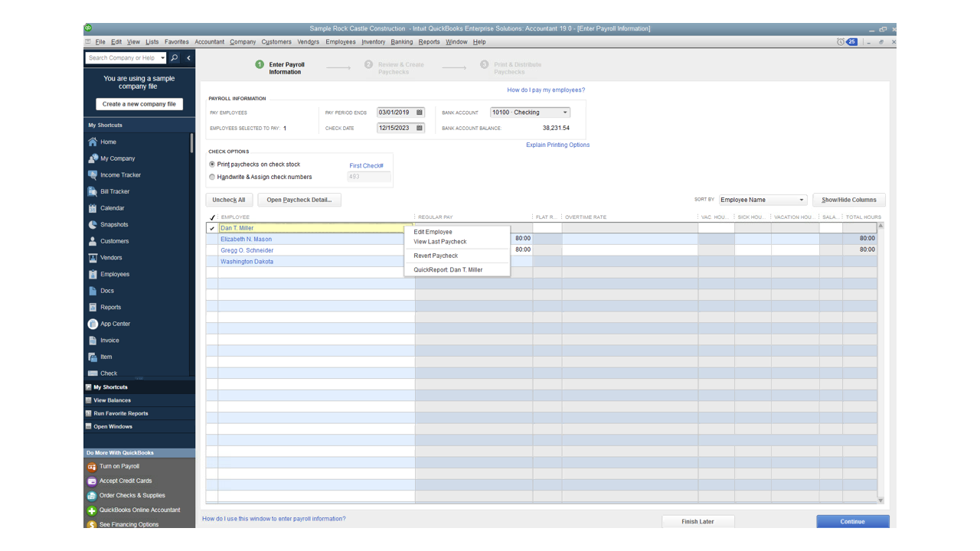Open calendar picker for Pay Period Ends
Screen dimensions: 980x551
tap(420, 112)
